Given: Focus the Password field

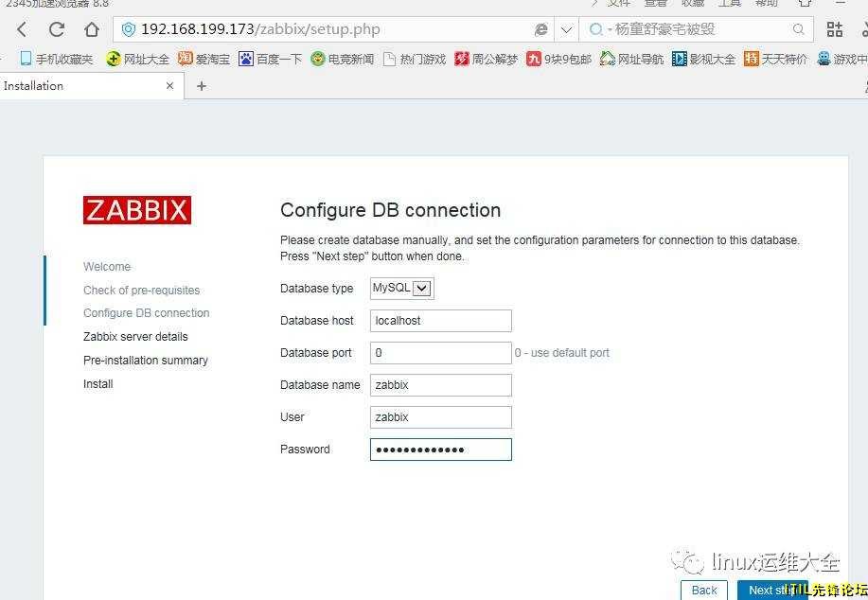Looking at the screenshot, I should 441,450.
